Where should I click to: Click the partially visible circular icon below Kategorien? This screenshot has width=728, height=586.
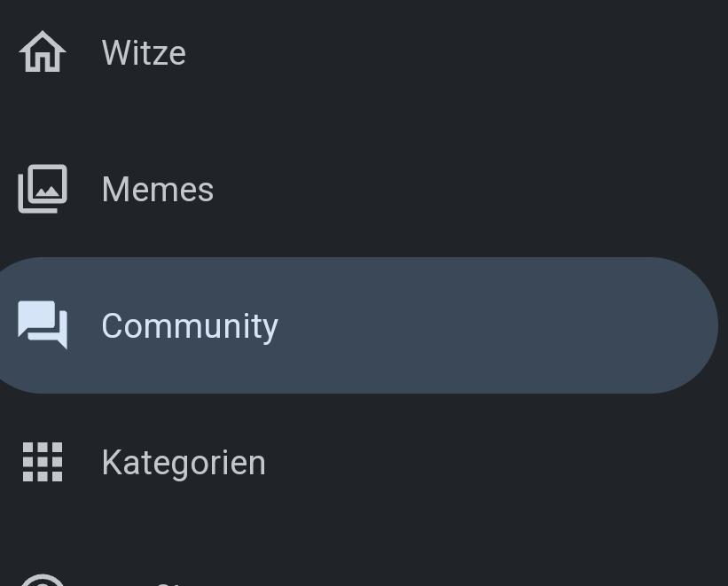43,580
